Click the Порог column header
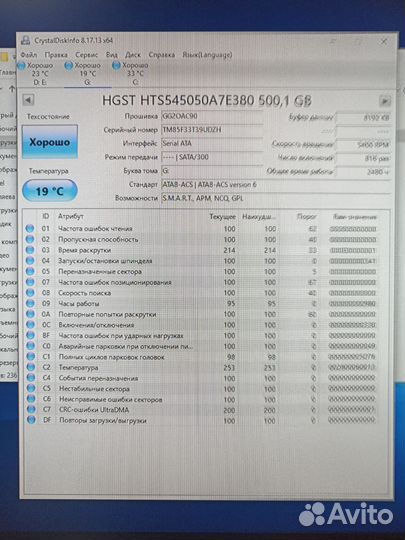This screenshot has width=405, height=540. tap(307, 217)
